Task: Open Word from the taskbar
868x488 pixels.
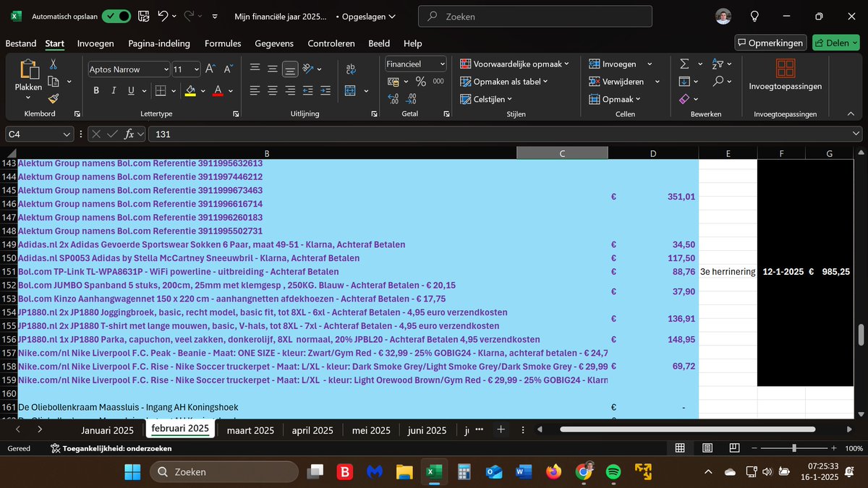Action: [524, 472]
